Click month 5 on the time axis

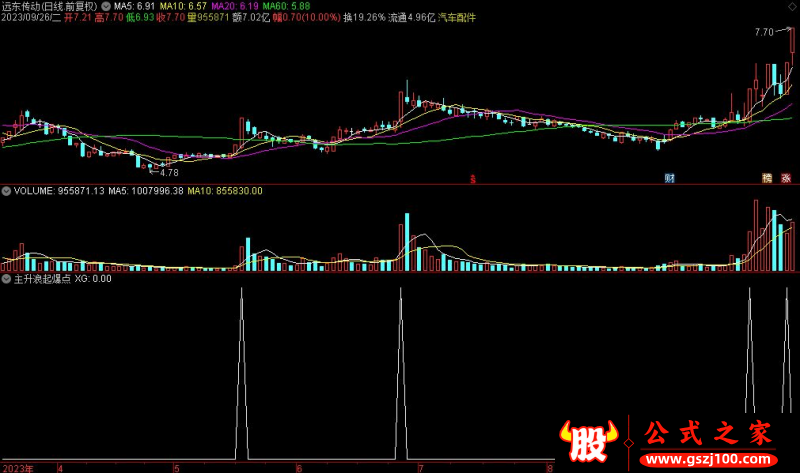177,468
